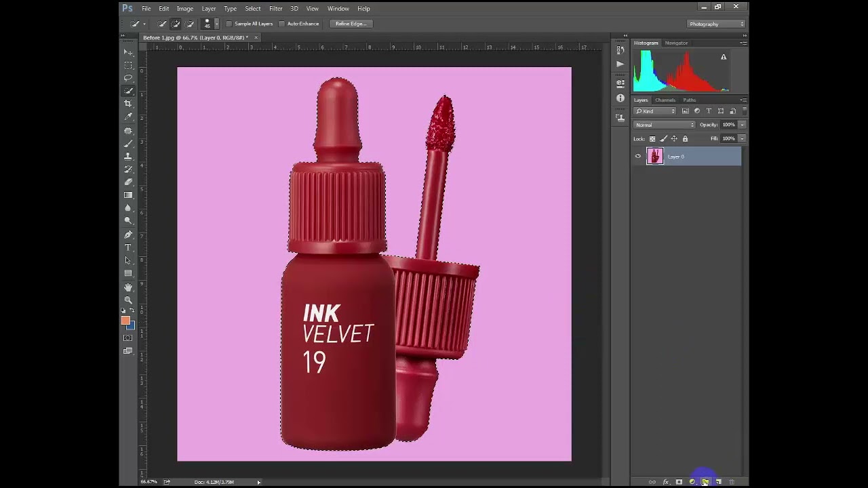The image size is (868, 488).
Task: Switch to the Paths tab
Action: pos(690,100)
